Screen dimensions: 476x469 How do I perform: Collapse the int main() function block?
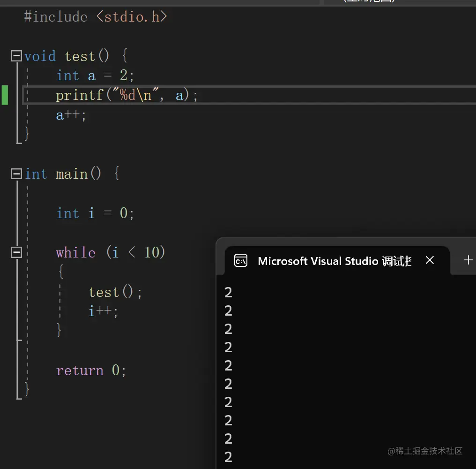[16, 174]
